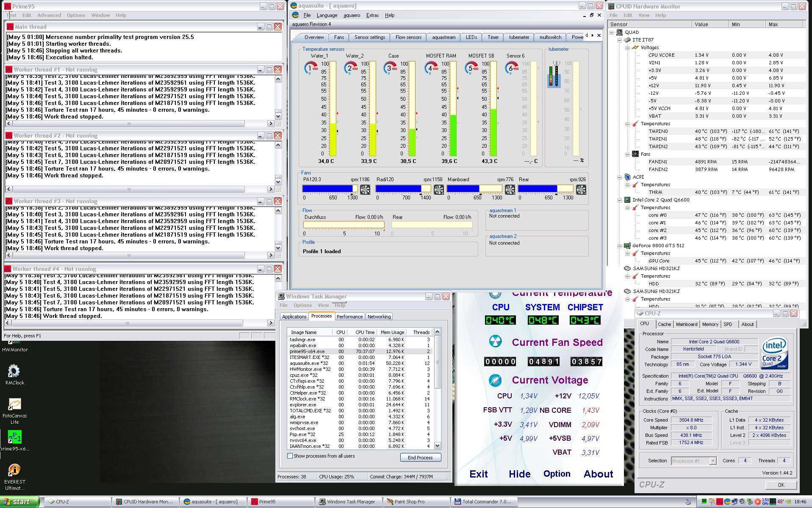Enable Show processes from all users
Image resolution: width=812 pixels, height=508 pixels.
click(x=290, y=456)
